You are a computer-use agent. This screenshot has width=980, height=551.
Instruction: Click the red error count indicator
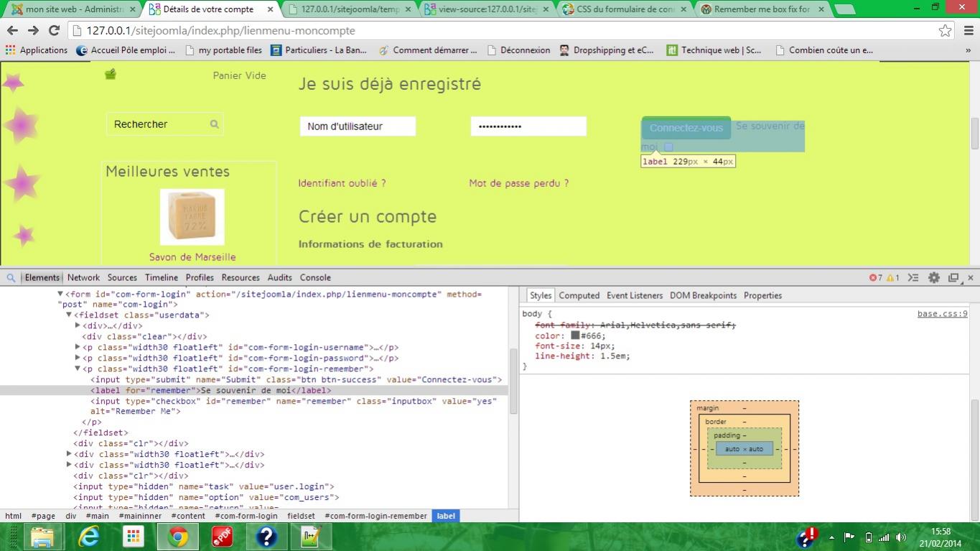(x=876, y=278)
